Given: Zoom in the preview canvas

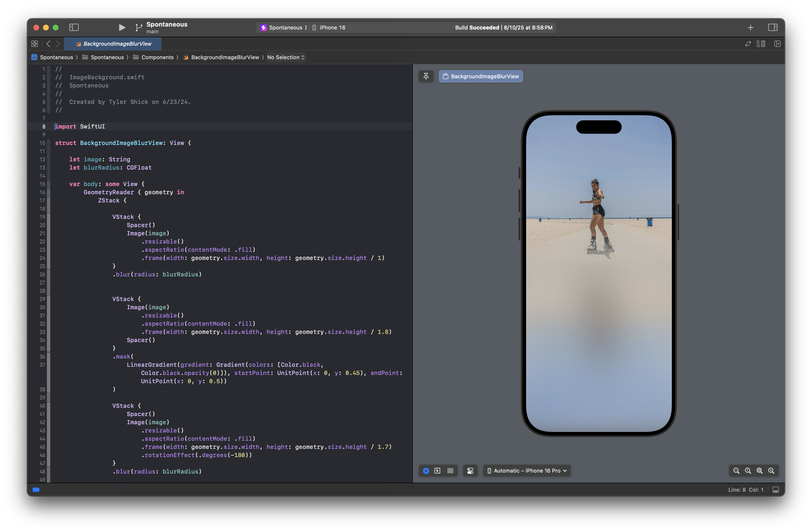Looking at the screenshot, I should pyautogui.click(x=771, y=471).
